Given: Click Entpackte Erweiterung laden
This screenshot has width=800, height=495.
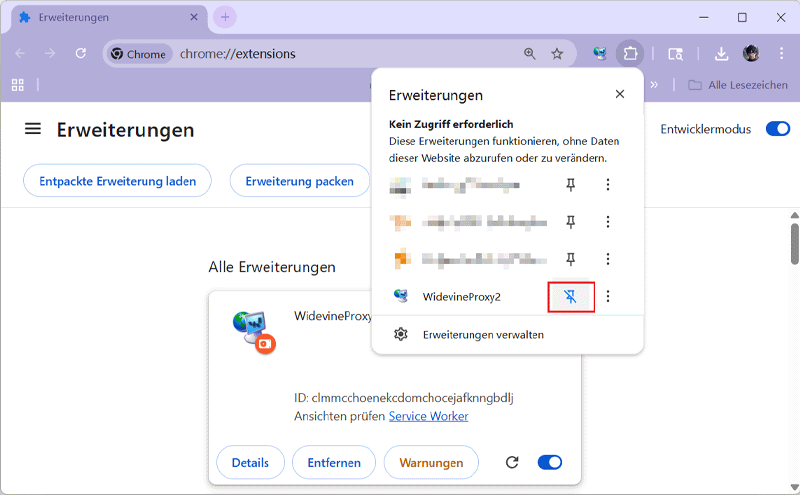Looking at the screenshot, I should 117,181.
